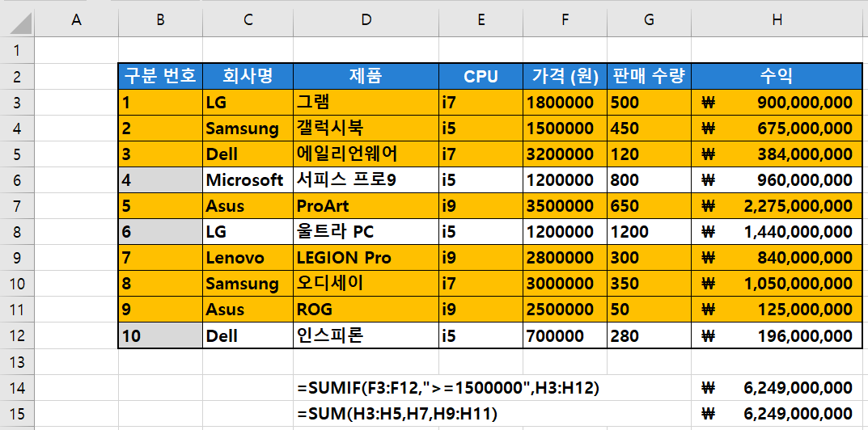Click price cell 2800000
The height and width of the screenshot is (430, 868).
tap(565, 258)
